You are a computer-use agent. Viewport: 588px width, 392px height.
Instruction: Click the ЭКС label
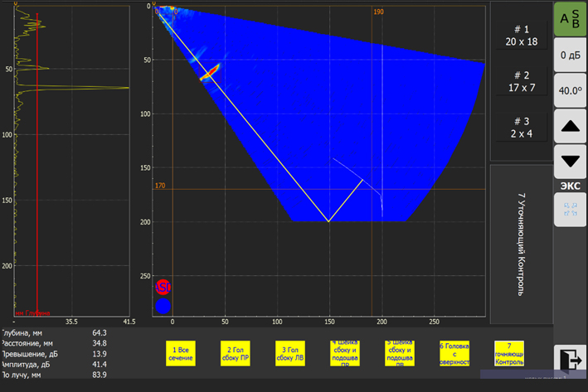point(570,186)
